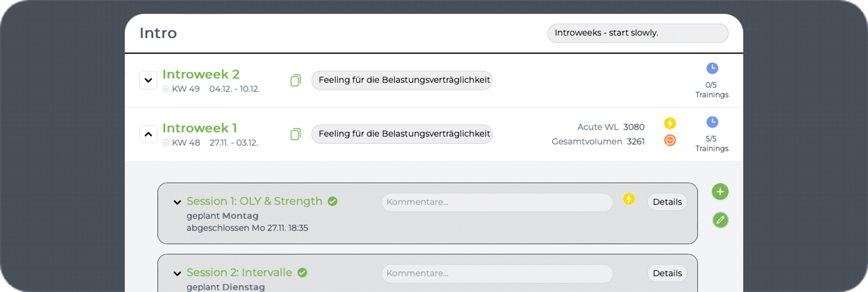Select the Intro heading

pyautogui.click(x=158, y=33)
